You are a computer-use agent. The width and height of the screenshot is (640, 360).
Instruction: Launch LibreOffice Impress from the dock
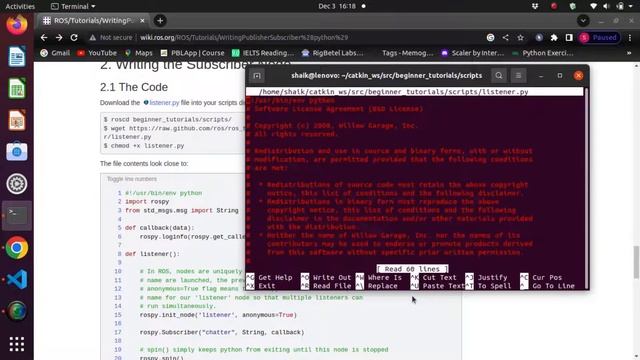(x=17, y=120)
